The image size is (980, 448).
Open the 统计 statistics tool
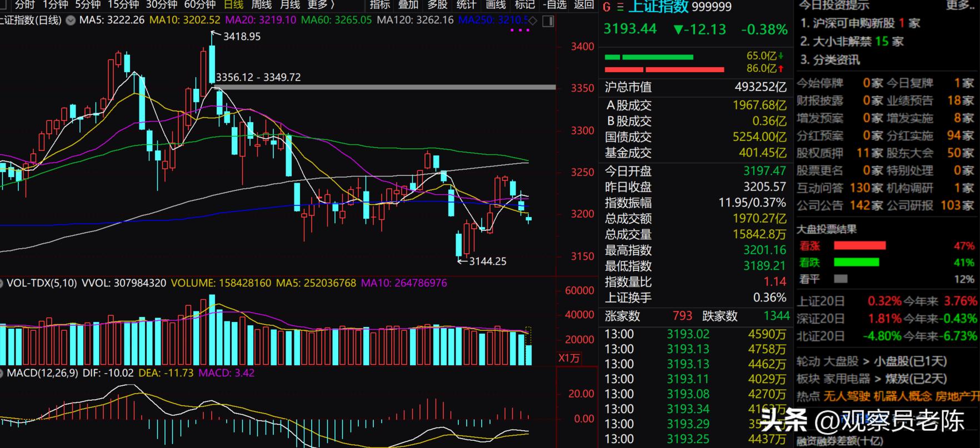point(466,5)
